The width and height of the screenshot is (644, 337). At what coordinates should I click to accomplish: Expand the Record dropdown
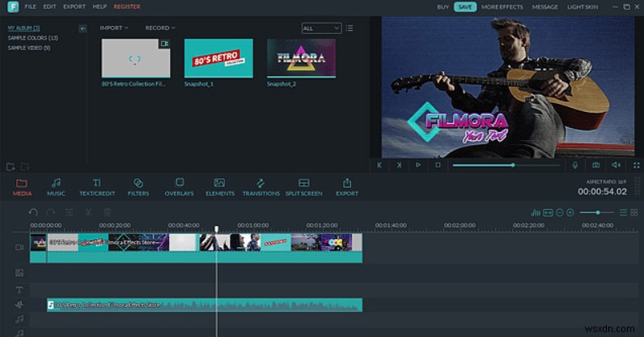159,28
